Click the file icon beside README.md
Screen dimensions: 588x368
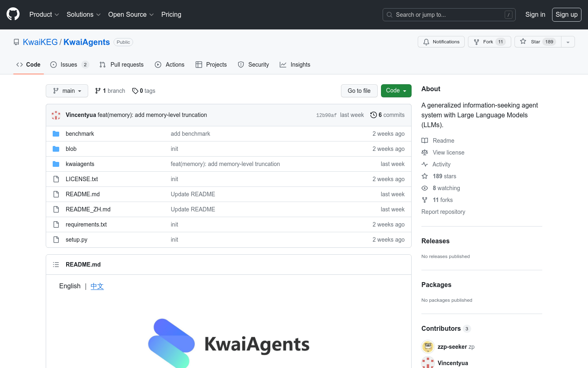coord(56,194)
